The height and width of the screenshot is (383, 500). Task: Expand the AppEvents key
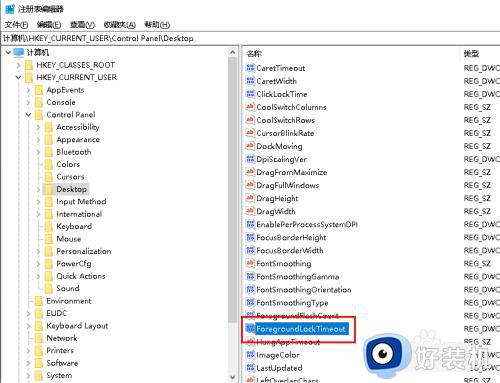pos(28,90)
